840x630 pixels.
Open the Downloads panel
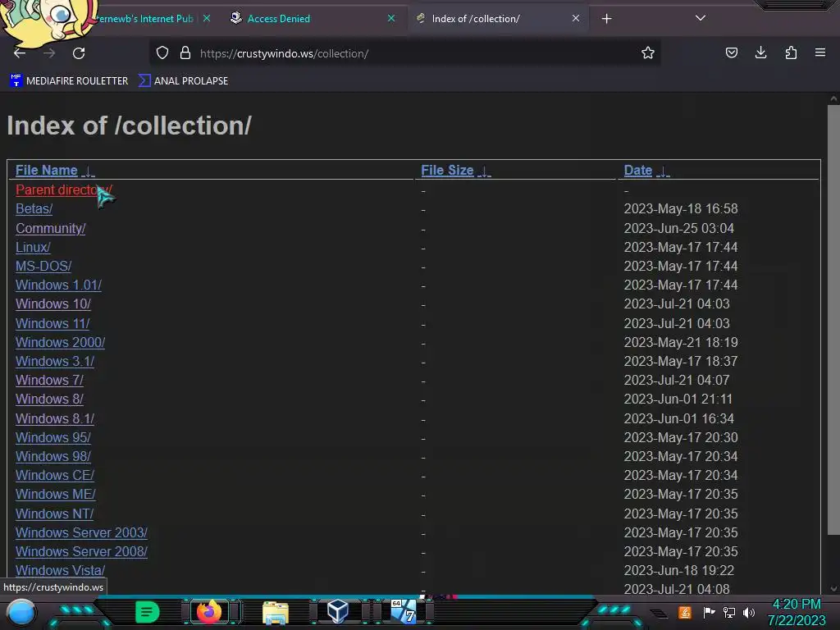(760, 52)
